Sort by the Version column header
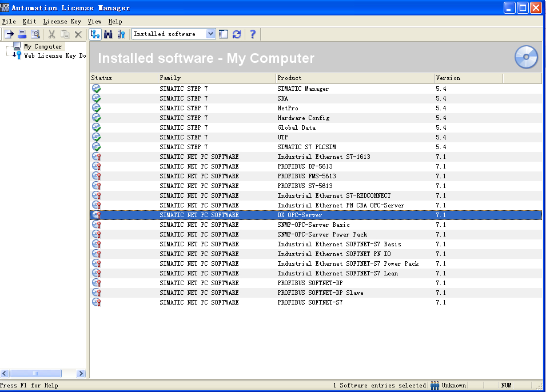The image size is (546, 392). click(468, 78)
